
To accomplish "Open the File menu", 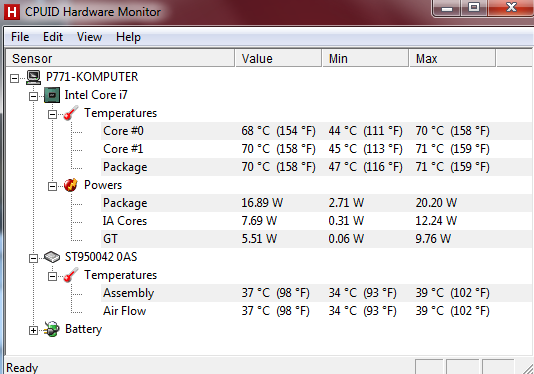I will (20, 37).
